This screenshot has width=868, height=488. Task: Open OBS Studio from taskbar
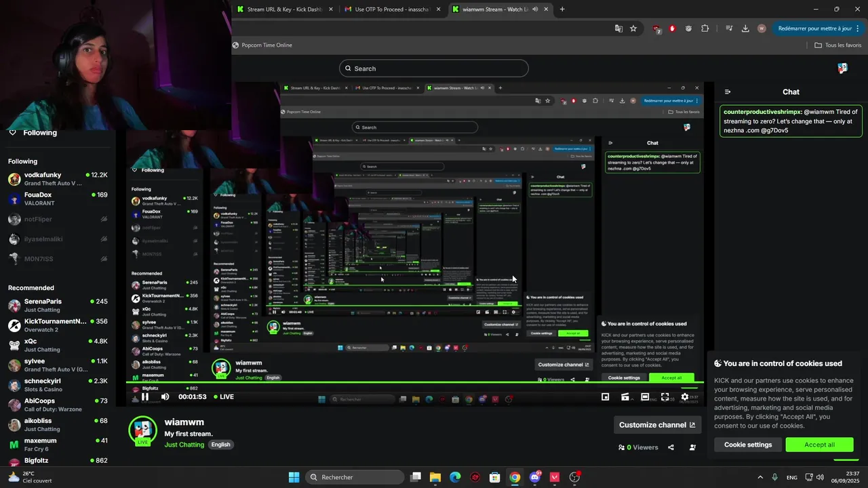point(575,477)
